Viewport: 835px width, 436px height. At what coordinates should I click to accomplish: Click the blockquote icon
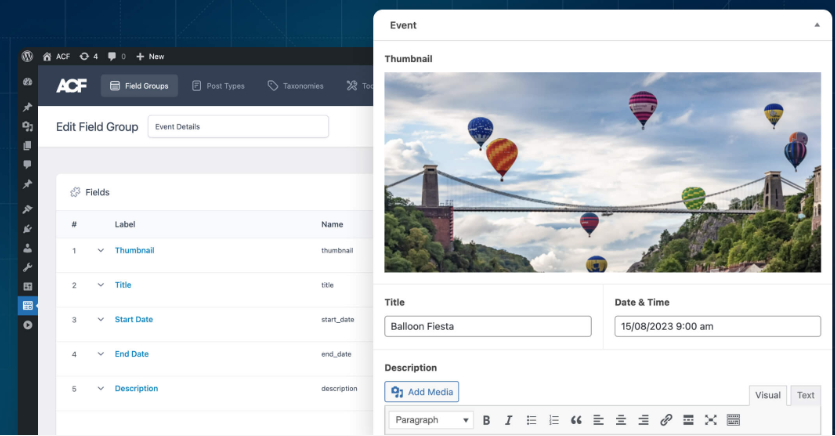click(x=576, y=420)
